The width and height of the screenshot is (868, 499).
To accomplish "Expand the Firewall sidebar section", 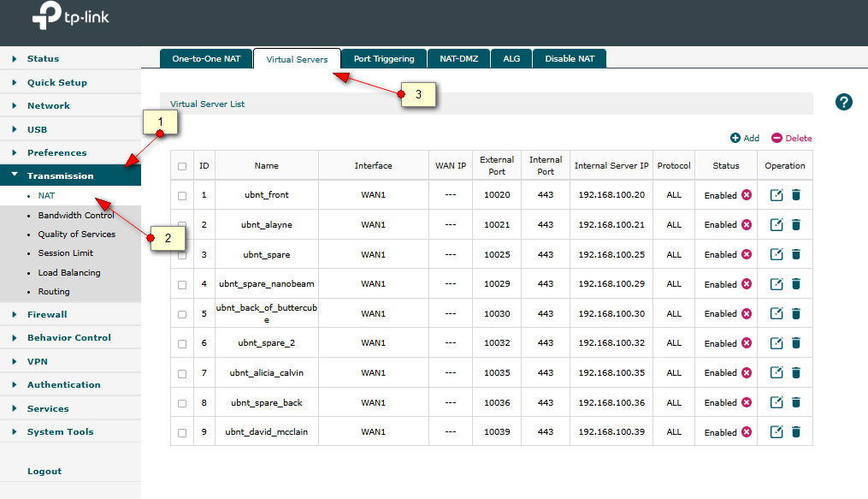I will [x=47, y=315].
